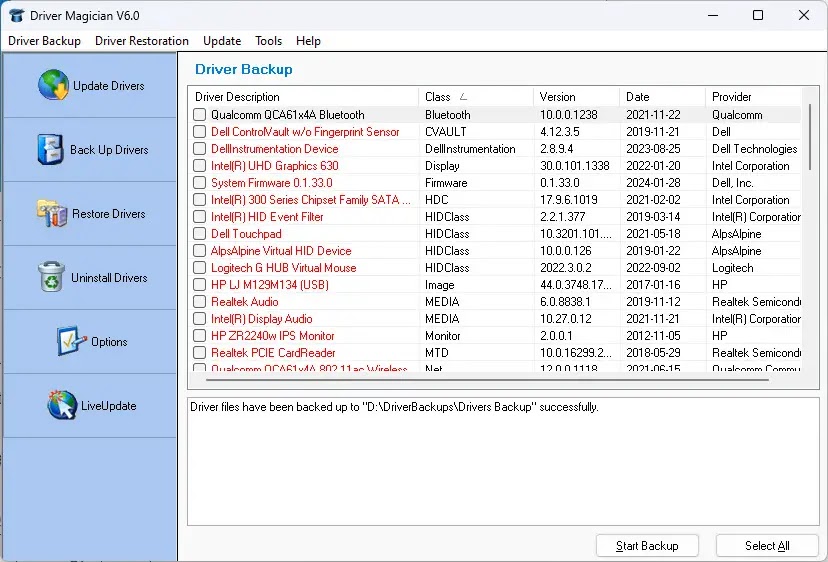Select the Intel(R) 300 Series Chipset SATA checkbox
The image size is (828, 562).
[x=199, y=200]
